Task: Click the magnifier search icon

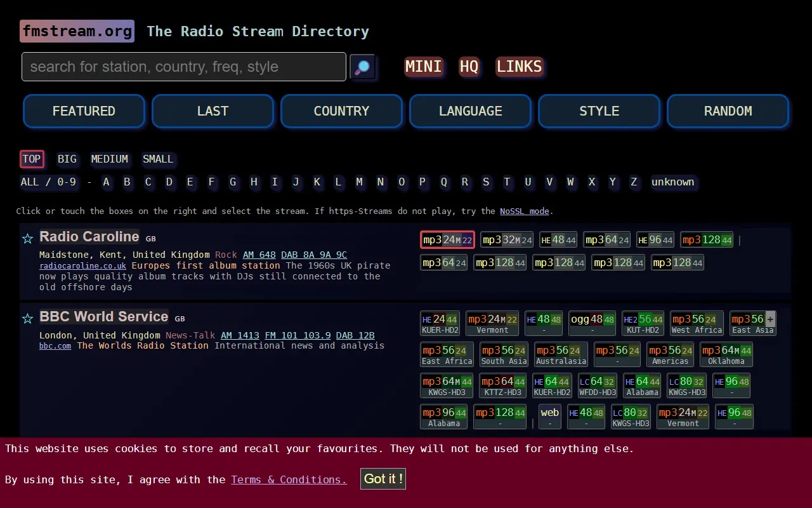Action: [x=362, y=67]
